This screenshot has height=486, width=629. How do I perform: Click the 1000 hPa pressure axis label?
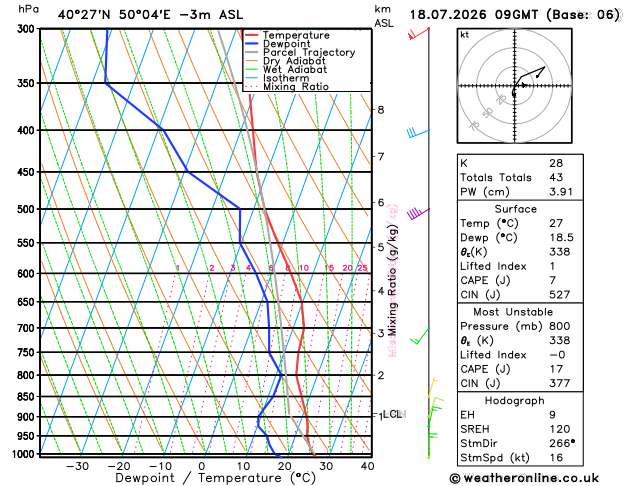click(26, 454)
